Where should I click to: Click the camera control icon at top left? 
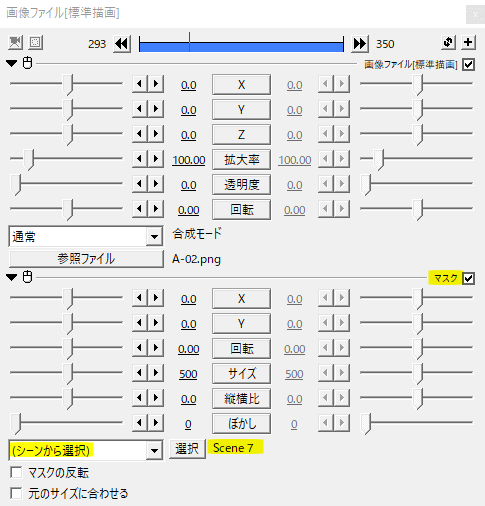pyautogui.click(x=15, y=43)
